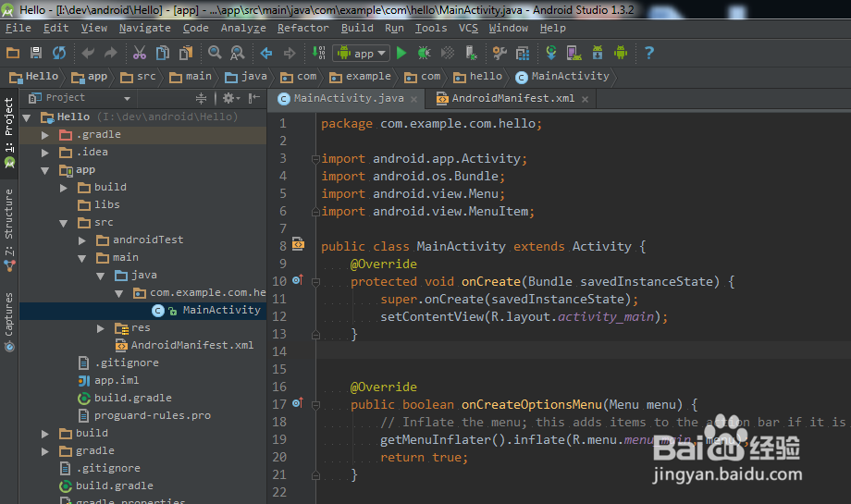The height and width of the screenshot is (504, 851).
Task: Open the Android Device Monitor icon
Action: [x=621, y=53]
